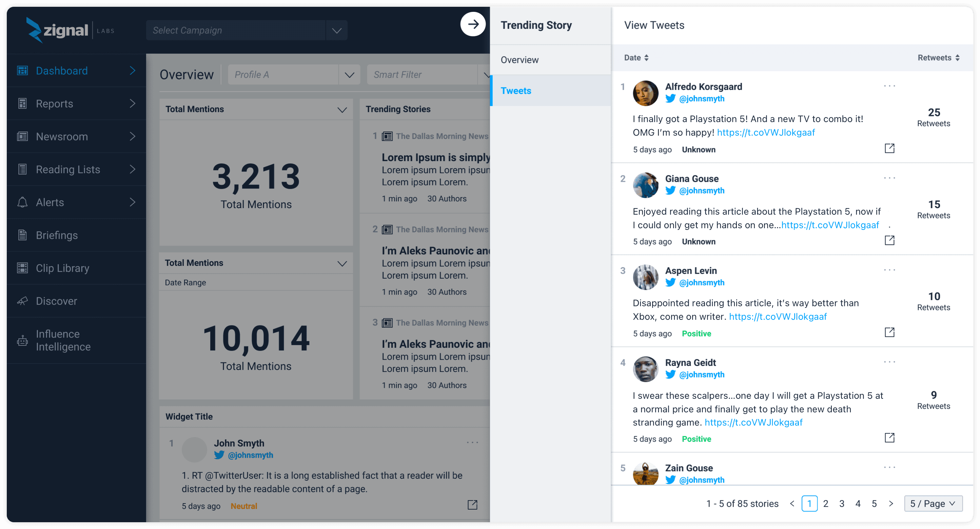This screenshot has width=980, height=529.
Task: Open external link icon on Aspen Levin's tweet
Action: 889,332
